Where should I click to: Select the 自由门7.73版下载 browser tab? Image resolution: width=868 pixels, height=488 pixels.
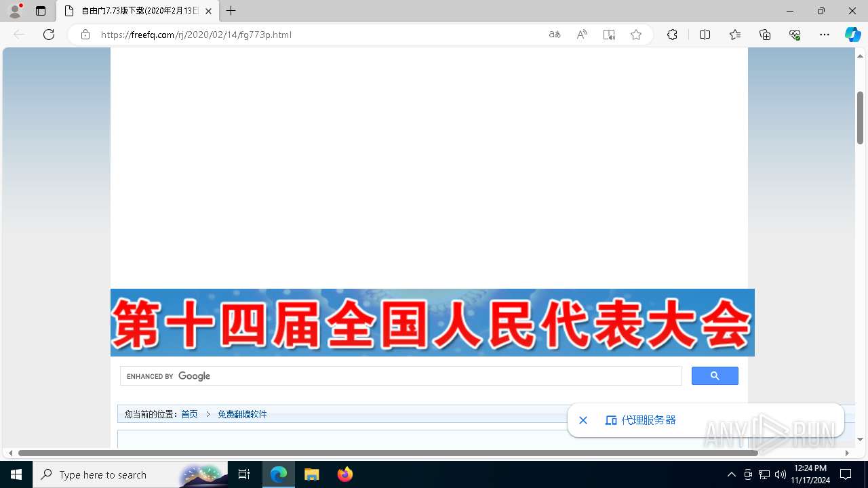click(138, 11)
